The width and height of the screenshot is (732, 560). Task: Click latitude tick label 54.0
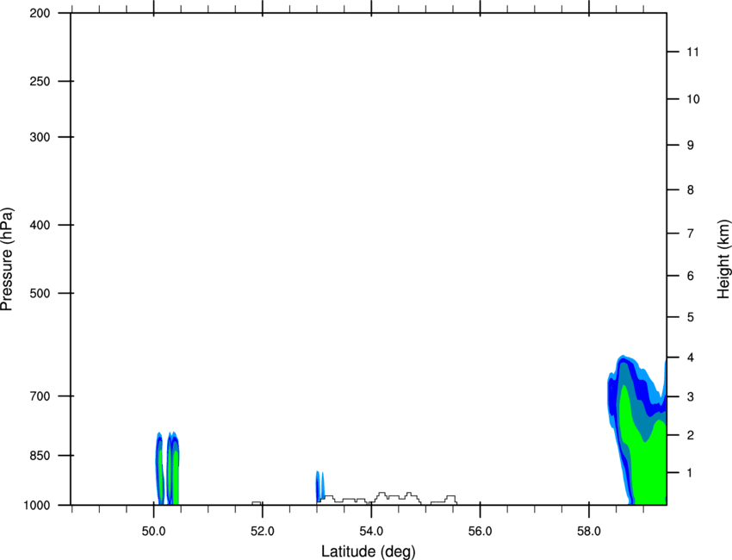point(371,531)
